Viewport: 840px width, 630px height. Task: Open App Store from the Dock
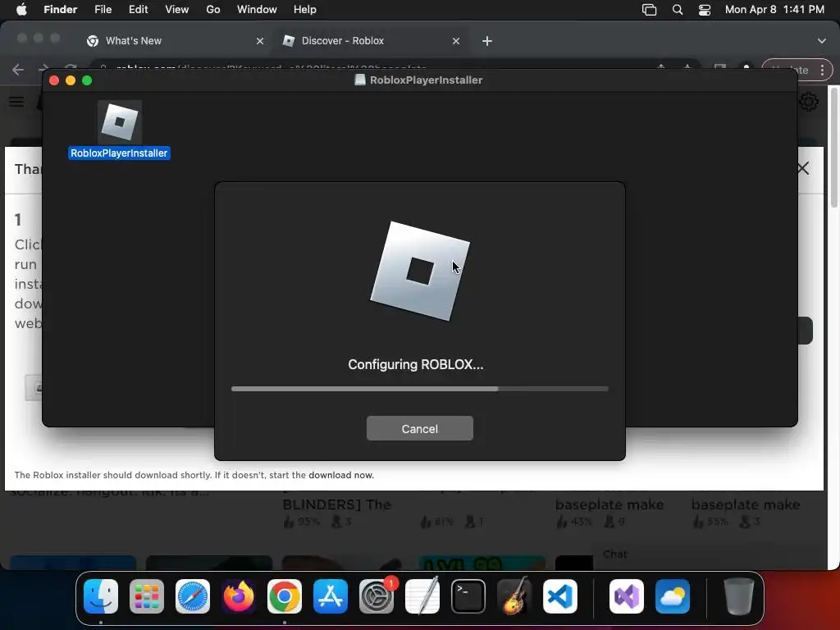[331, 596]
